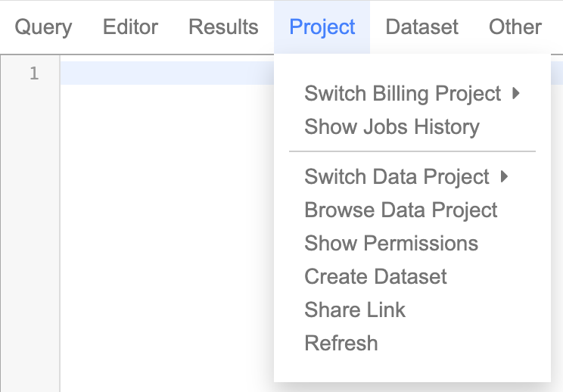Open the Dataset menu
This screenshot has height=392, width=563.
click(421, 27)
